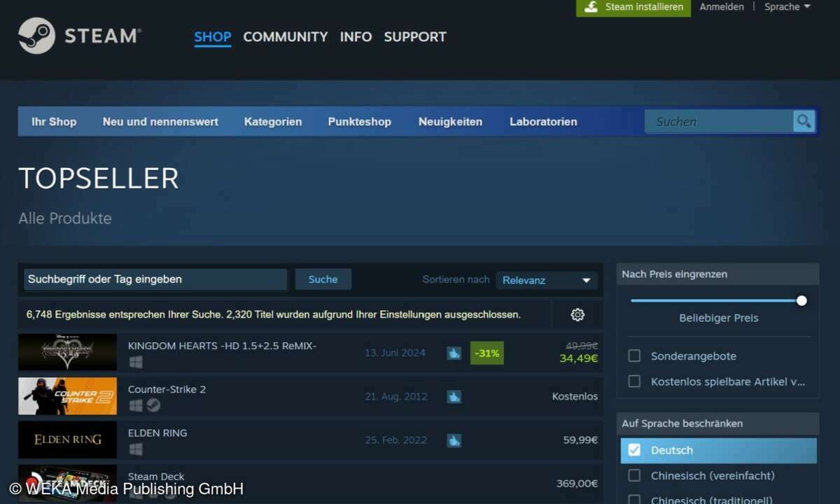The height and width of the screenshot is (504, 840).
Task: Open the SHOP menu
Action: 213,36
